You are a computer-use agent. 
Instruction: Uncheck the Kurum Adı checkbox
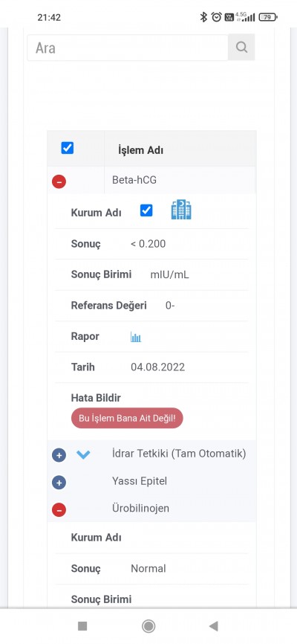click(x=146, y=210)
